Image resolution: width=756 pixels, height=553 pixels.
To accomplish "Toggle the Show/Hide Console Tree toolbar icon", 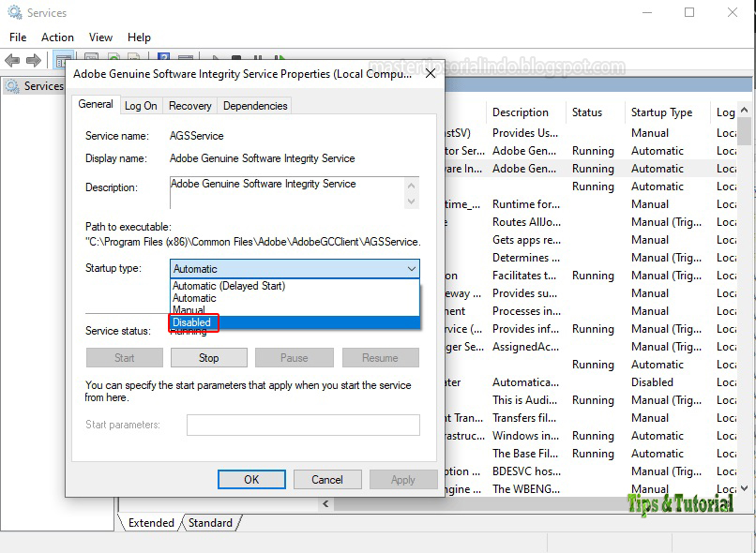I will [63, 59].
